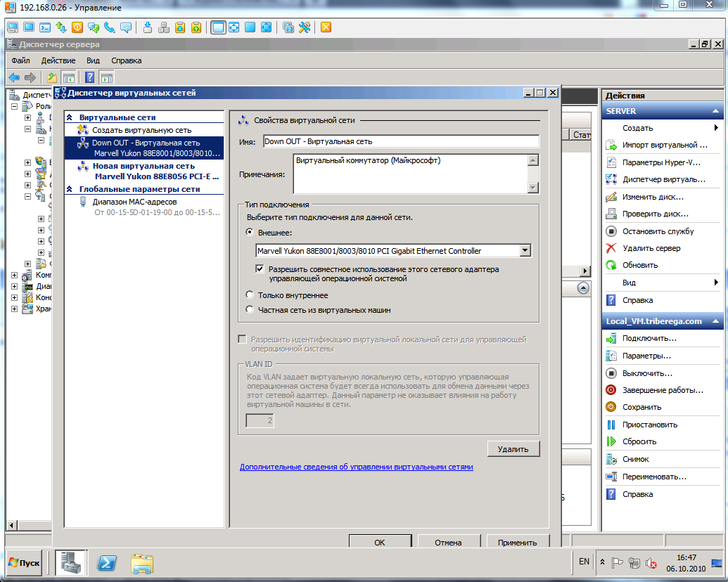Select the External connection type radio button
Screen dimensions: 728x582
point(250,232)
